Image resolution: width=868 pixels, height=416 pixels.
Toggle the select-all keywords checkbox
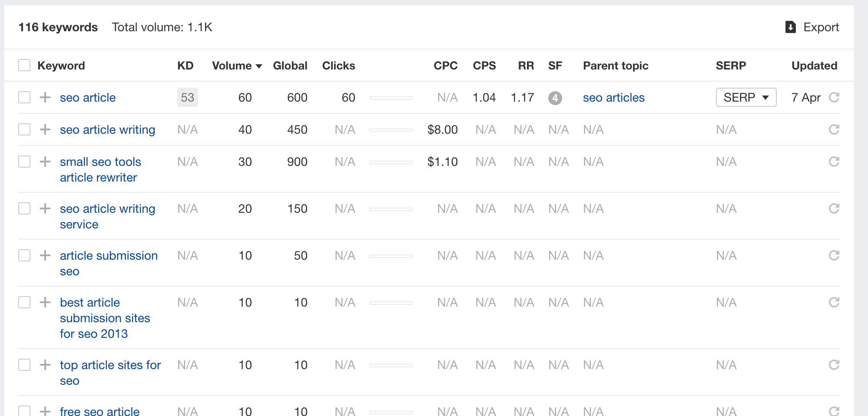tap(24, 66)
